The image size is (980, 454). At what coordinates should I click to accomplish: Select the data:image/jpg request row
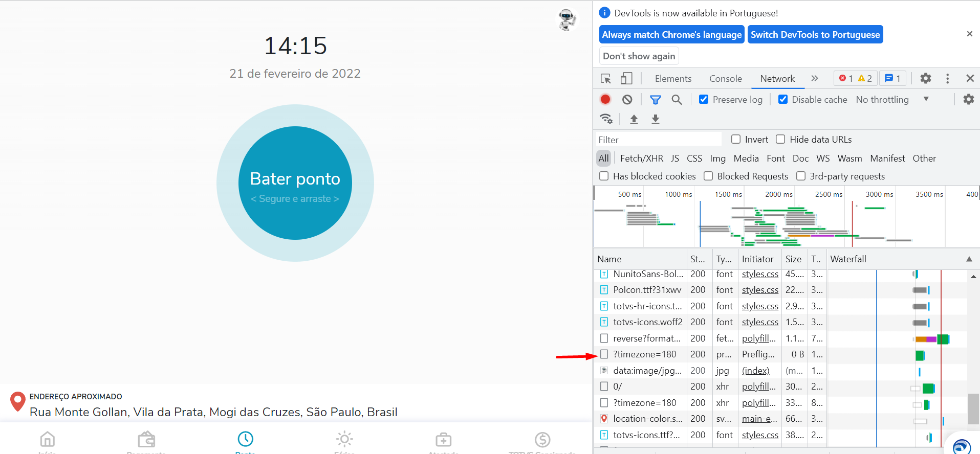point(780,371)
